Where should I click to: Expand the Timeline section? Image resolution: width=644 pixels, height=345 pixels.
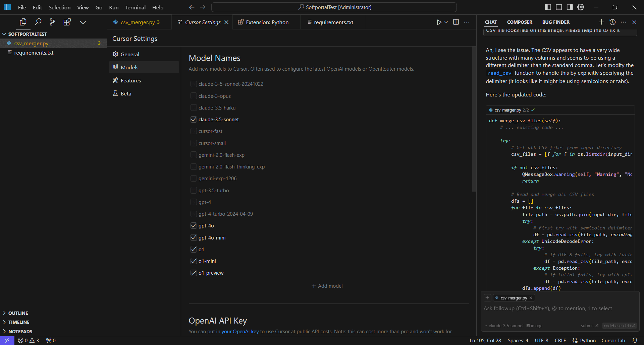pos(19,322)
